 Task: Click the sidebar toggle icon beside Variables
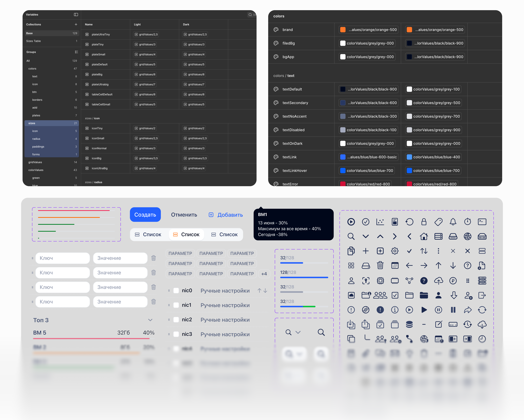point(76,15)
